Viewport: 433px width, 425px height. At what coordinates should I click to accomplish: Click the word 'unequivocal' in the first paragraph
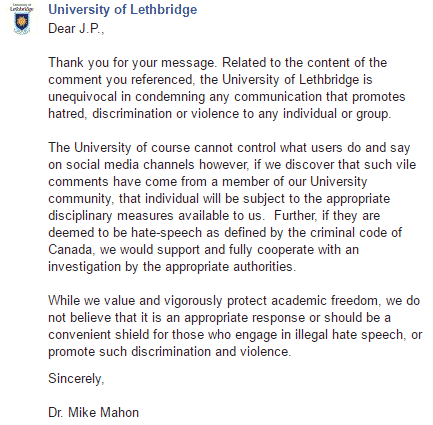coord(83,97)
